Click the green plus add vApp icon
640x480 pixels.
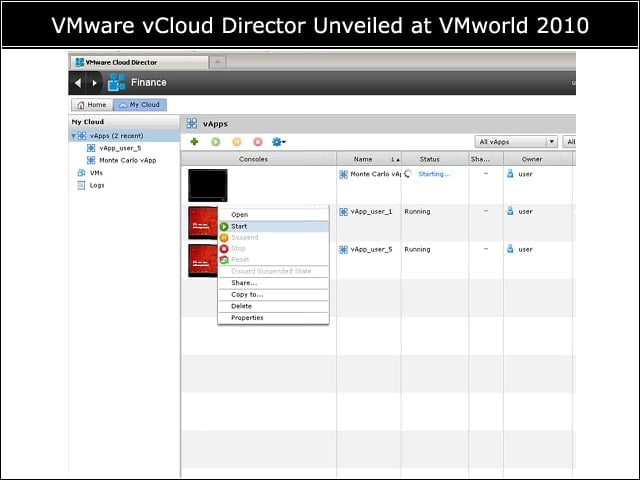click(x=194, y=142)
